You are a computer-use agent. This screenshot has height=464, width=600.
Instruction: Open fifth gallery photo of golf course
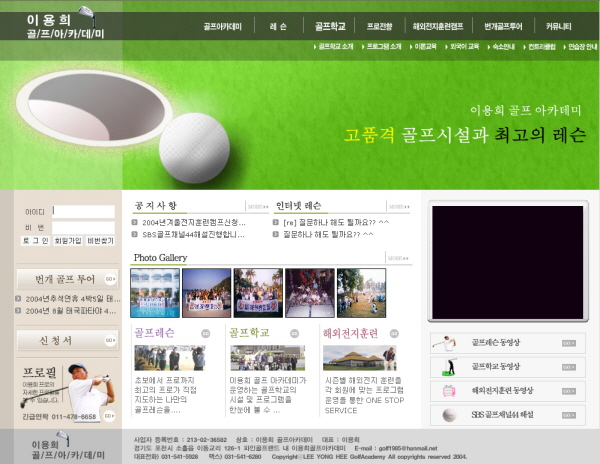click(362, 293)
